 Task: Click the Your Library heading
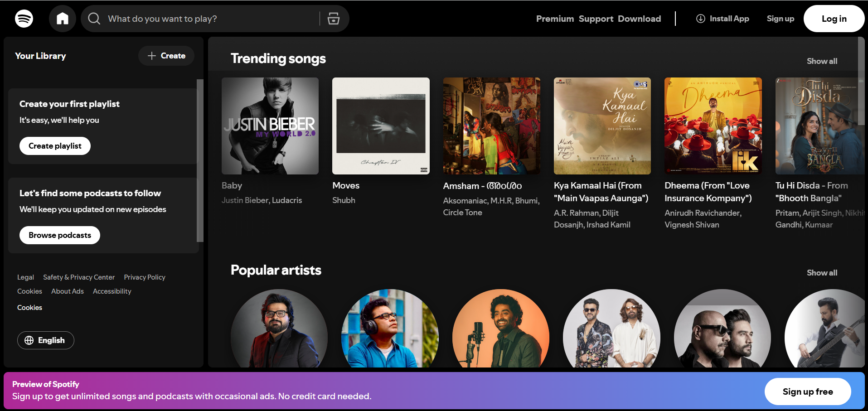click(40, 56)
